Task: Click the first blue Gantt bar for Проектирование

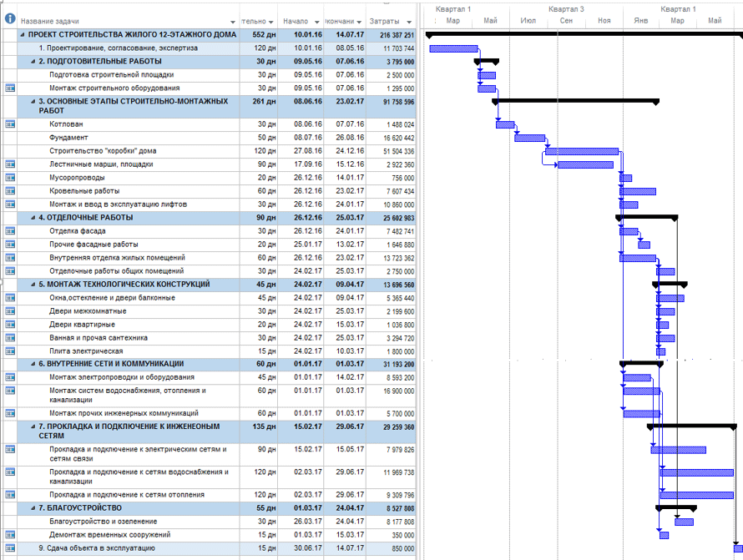Action: click(453, 48)
